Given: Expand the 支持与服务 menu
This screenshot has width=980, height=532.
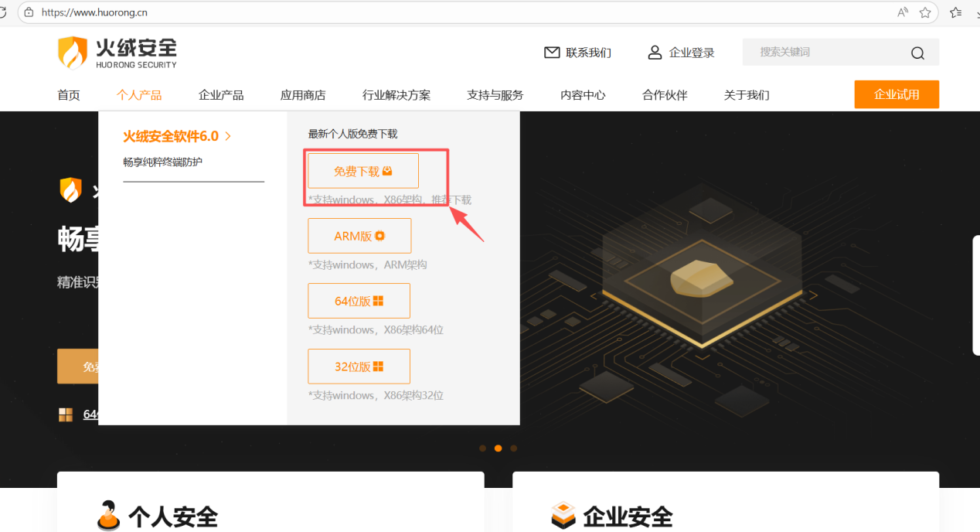Looking at the screenshot, I should 495,95.
